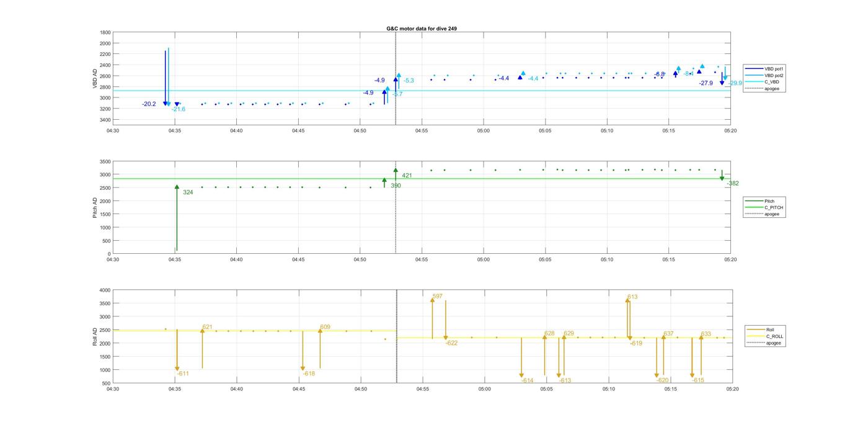Image resolution: width=868 pixels, height=430 pixels.
Task: Click the '609' roll data label
Action: pos(325,327)
